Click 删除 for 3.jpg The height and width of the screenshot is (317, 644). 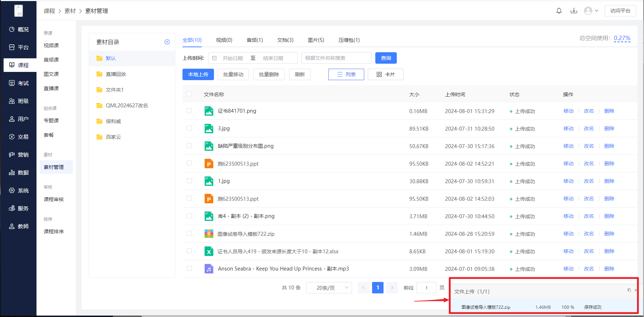609,128
